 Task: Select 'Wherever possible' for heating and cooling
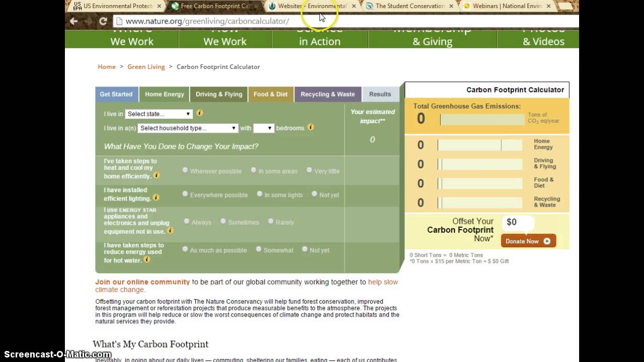tap(185, 170)
